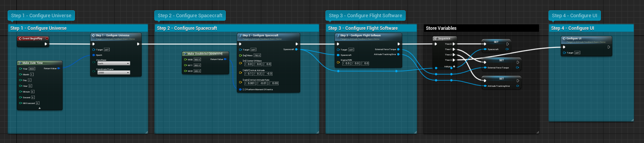Click the Initial Attitude Rate Z field showing 0.03
Image resolution: width=644 pixels, height=143 pixels.
274,83
